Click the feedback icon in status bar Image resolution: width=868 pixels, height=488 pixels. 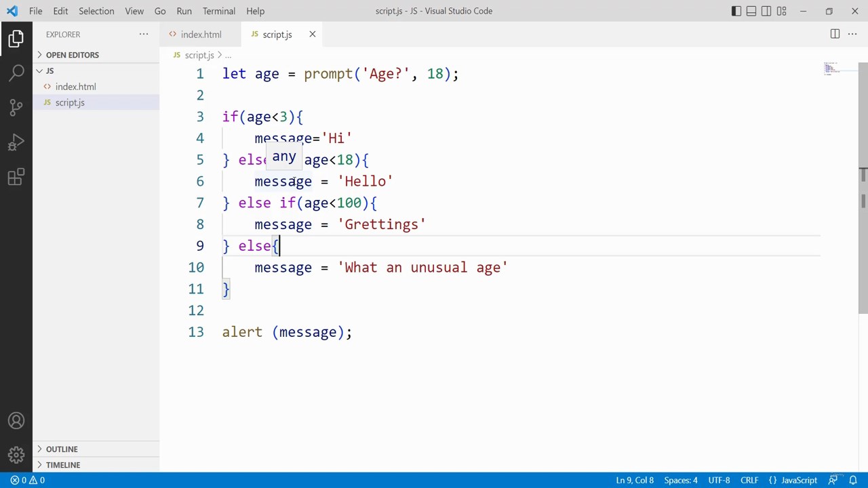pyautogui.click(x=833, y=480)
